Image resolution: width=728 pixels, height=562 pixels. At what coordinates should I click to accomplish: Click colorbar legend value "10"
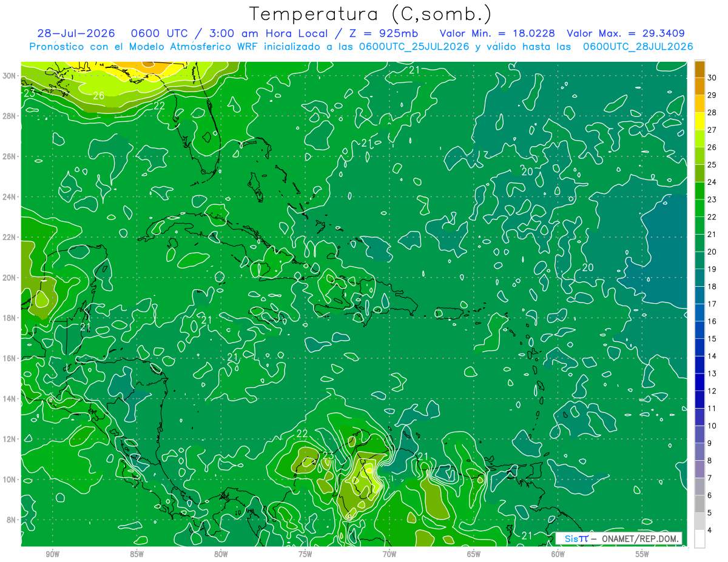pyautogui.click(x=712, y=426)
